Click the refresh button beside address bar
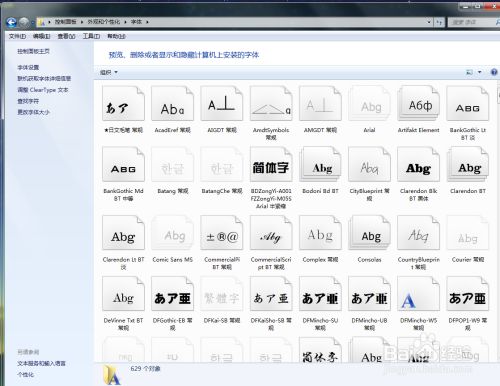Viewport: 500px width, 386px height. [439, 22]
